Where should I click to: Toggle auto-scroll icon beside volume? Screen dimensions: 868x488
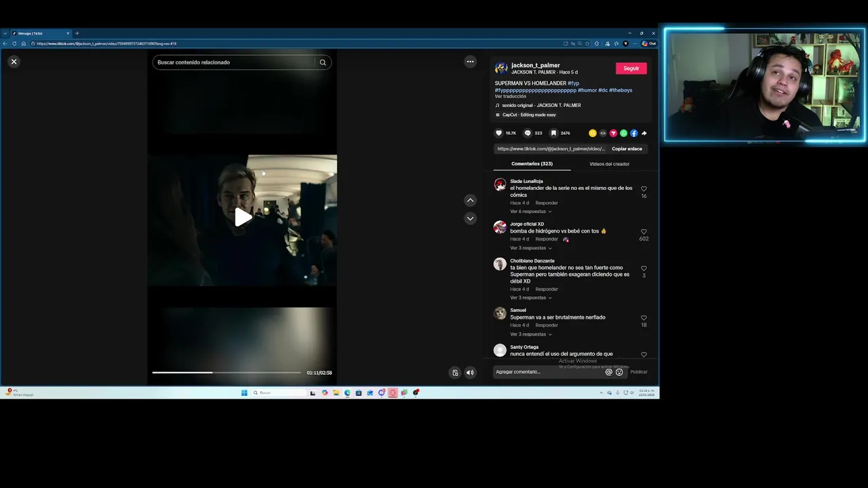[455, 372]
